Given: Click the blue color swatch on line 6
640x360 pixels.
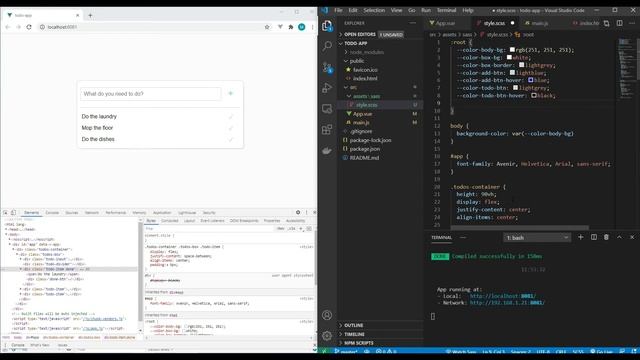Looking at the screenshot, I should pos(531,80).
